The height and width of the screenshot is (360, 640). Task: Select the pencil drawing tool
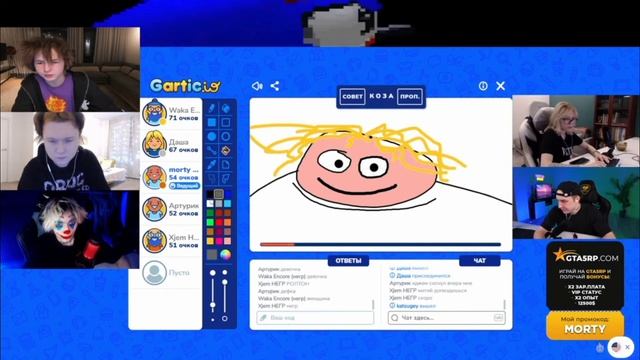click(x=212, y=108)
